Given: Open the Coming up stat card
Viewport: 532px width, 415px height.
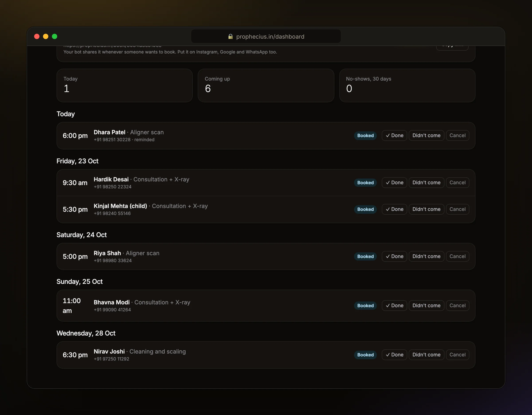Looking at the screenshot, I should 266,85.
